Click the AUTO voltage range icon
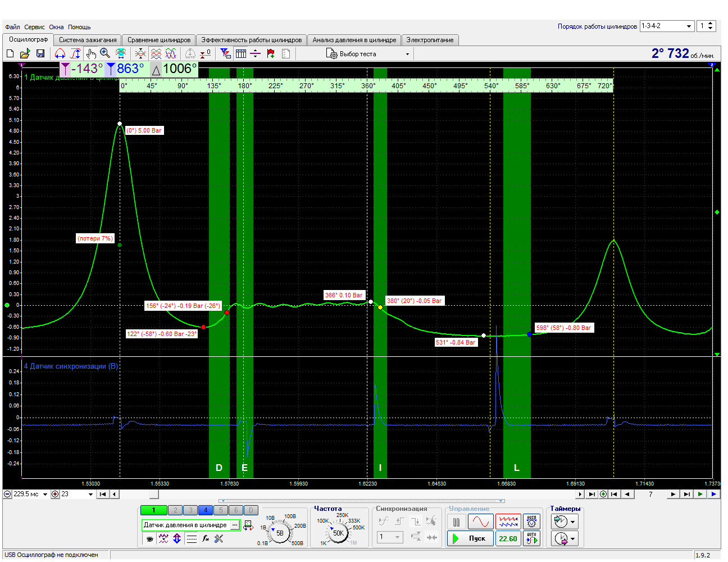The image size is (728, 562). [x=531, y=522]
